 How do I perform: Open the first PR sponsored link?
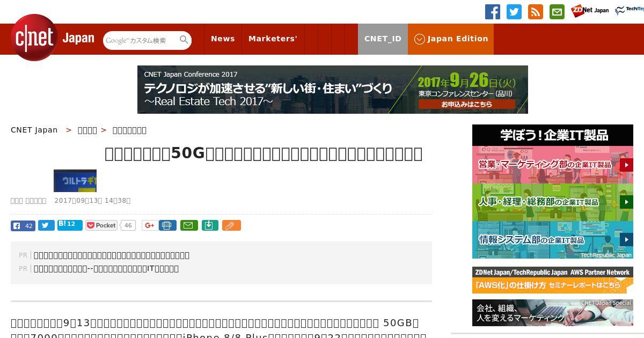[112, 255]
